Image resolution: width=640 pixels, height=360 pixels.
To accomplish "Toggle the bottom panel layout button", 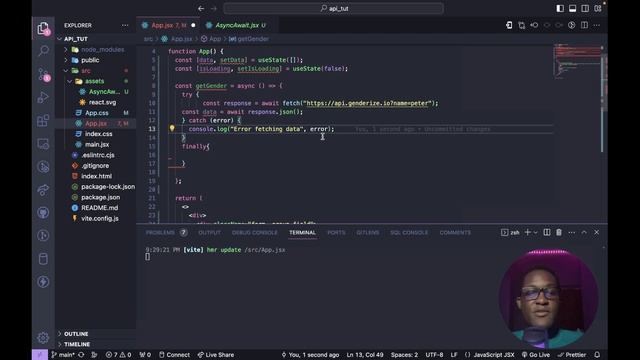I will coord(573,8).
